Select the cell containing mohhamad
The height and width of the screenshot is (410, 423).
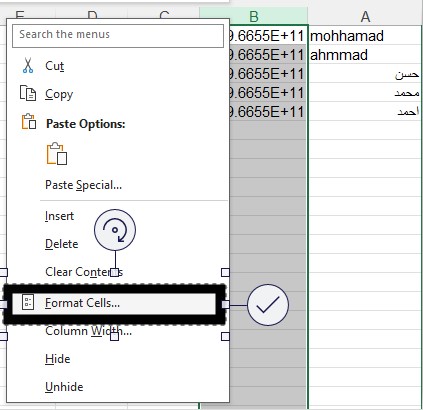pyautogui.click(x=365, y=36)
